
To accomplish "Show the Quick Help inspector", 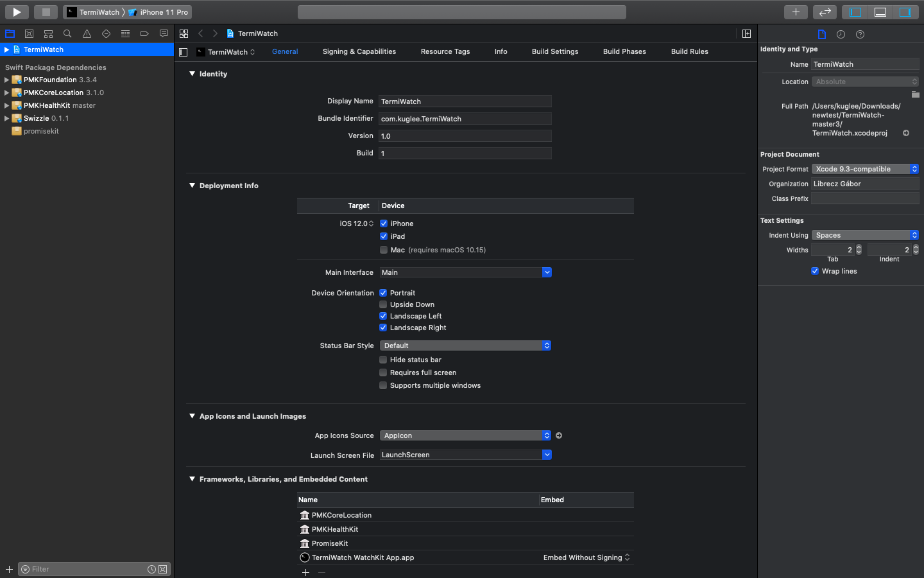I will point(860,34).
